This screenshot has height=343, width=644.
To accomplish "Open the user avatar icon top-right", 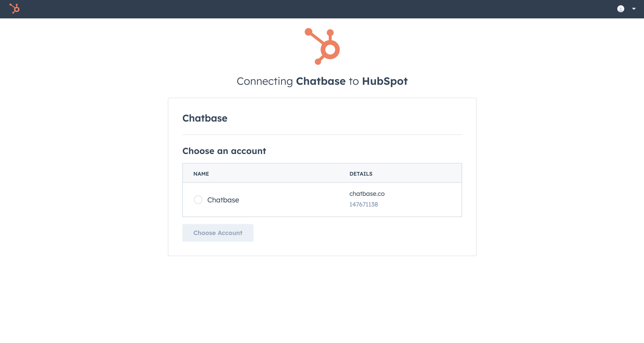I will point(621,9).
